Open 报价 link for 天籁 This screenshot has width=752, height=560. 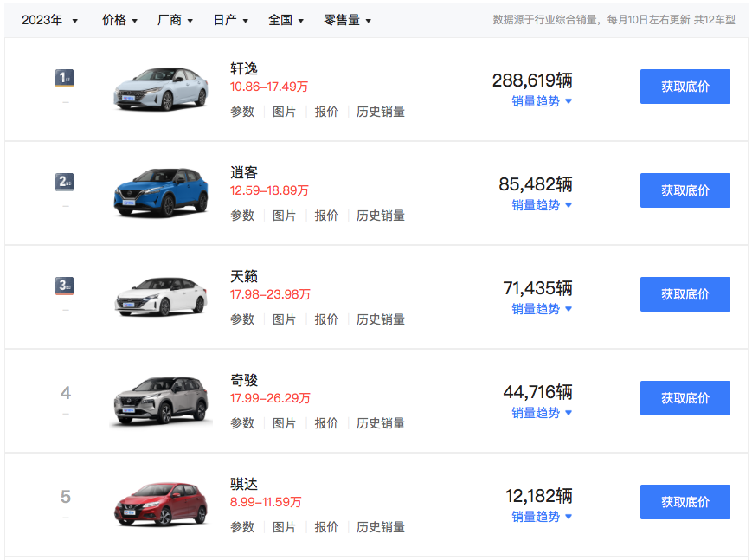326,319
